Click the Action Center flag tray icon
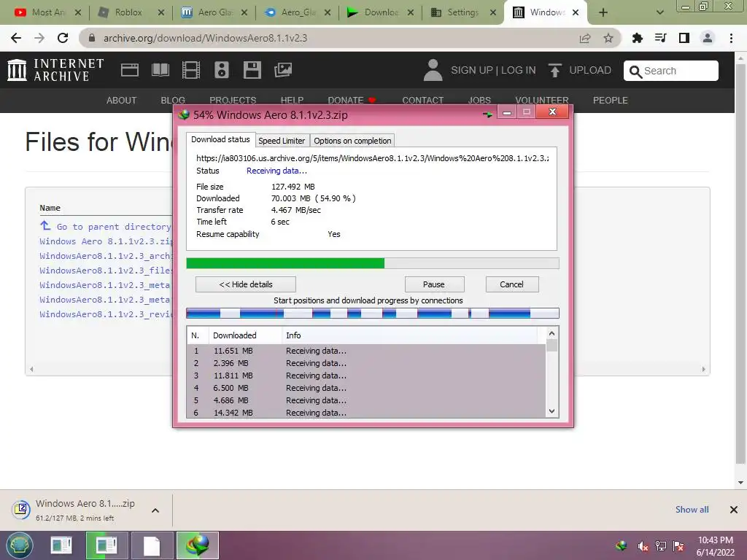This screenshot has width=747, height=560. tap(678, 546)
